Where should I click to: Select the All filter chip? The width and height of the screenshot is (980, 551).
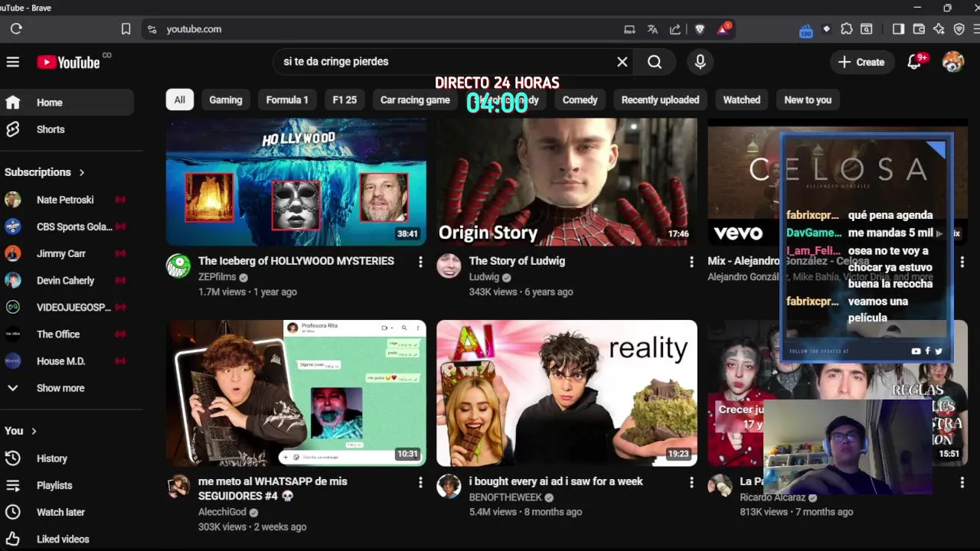coord(179,99)
